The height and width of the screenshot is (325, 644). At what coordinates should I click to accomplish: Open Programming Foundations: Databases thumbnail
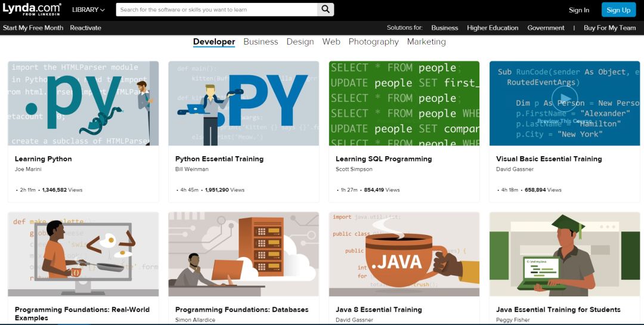pos(243,254)
